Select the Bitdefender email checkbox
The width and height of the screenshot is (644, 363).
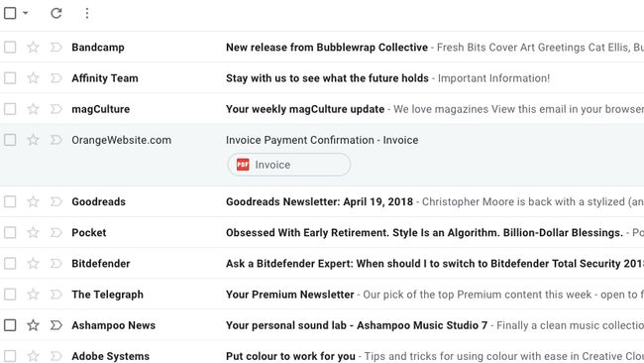pyautogui.click(x=10, y=263)
